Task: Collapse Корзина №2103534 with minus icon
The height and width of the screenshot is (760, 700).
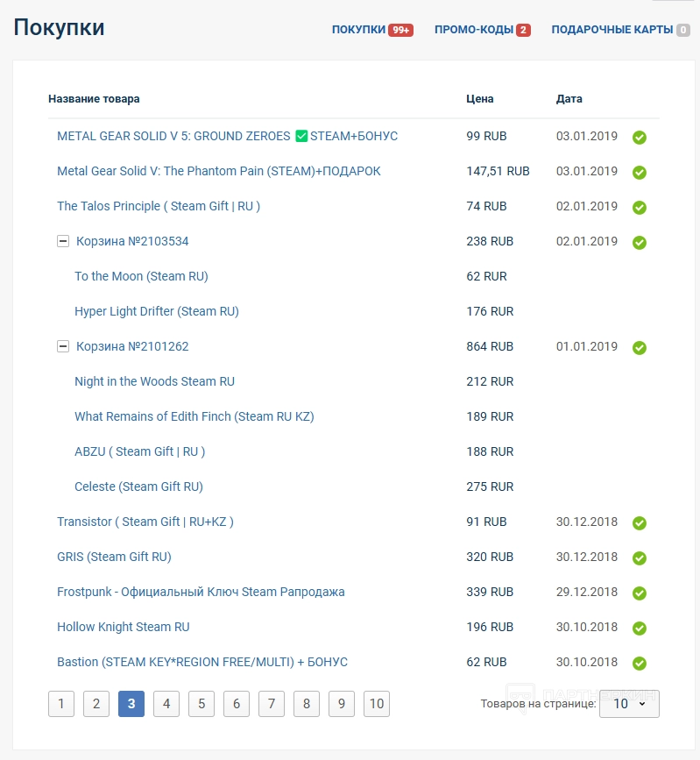Action: coord(63,241)
